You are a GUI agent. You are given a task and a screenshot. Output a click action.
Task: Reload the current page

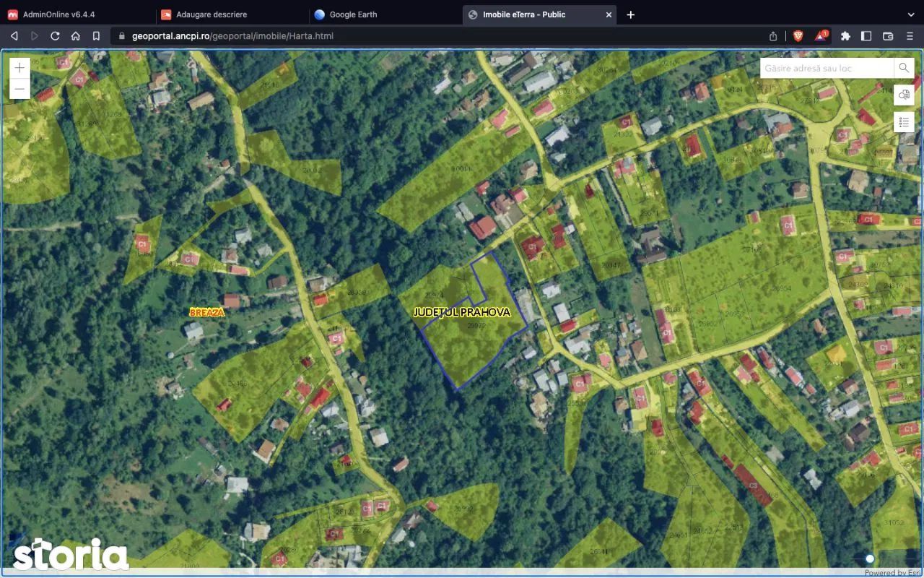pos(55,35)
